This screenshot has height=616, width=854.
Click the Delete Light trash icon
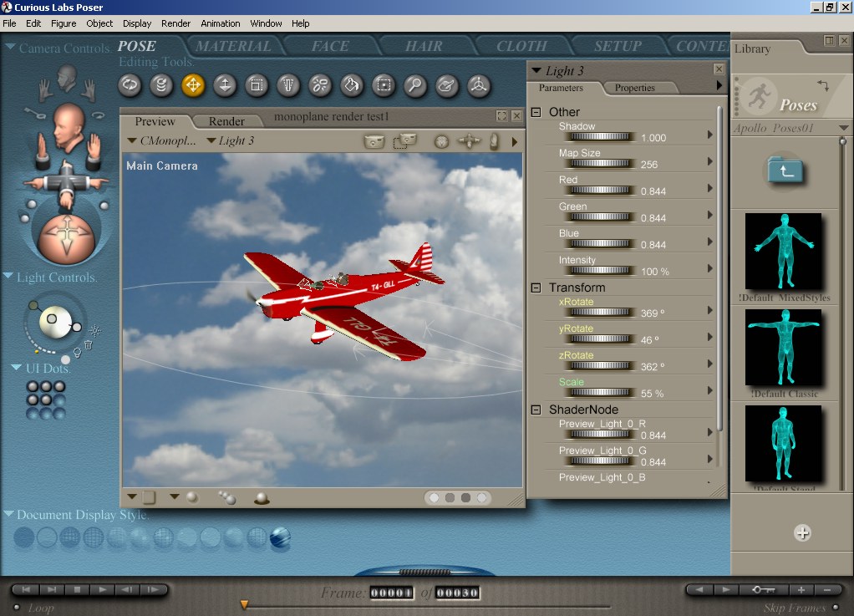point(88,344)
